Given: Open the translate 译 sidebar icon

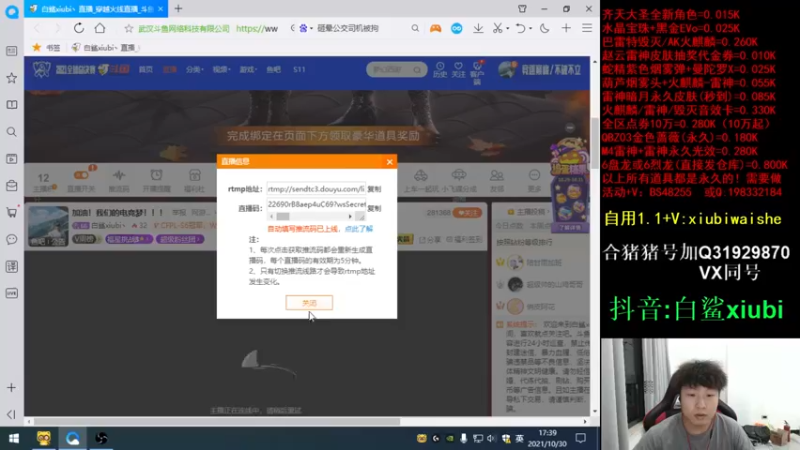Looking at the screenshot, I should (11, 266).
